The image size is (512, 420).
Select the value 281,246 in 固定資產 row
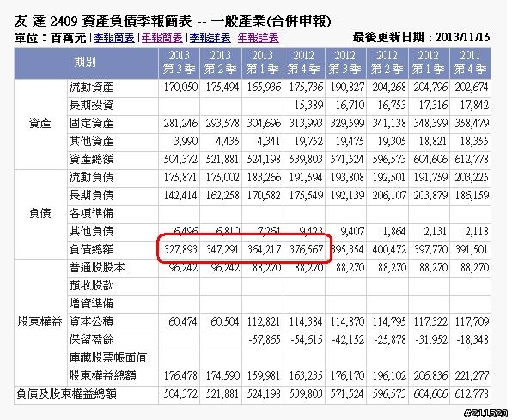point(180,124)
